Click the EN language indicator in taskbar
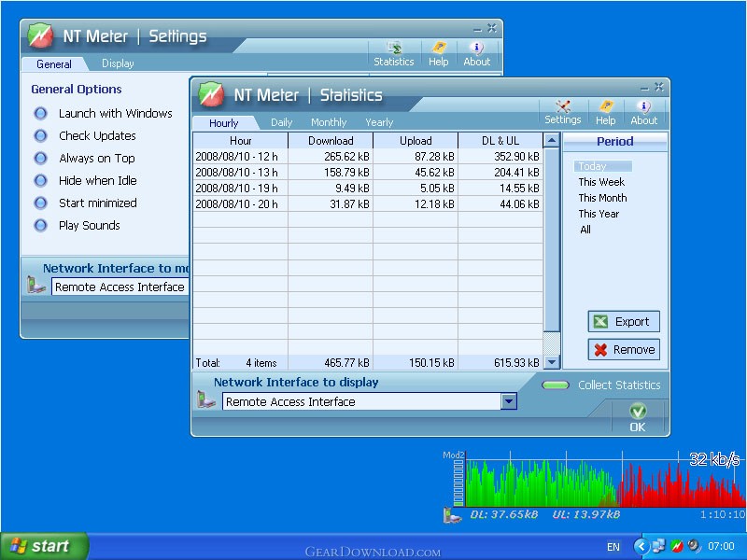 [x=613, y=547]
